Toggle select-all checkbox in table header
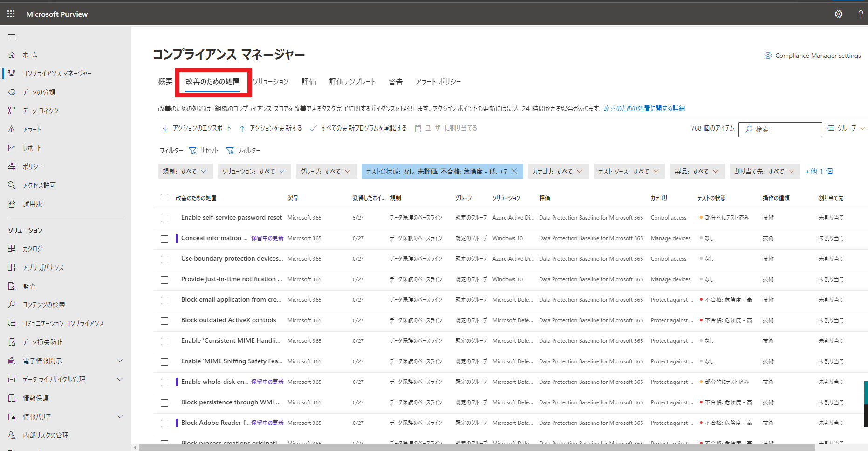The image size is (868, 451). [164, 198]
